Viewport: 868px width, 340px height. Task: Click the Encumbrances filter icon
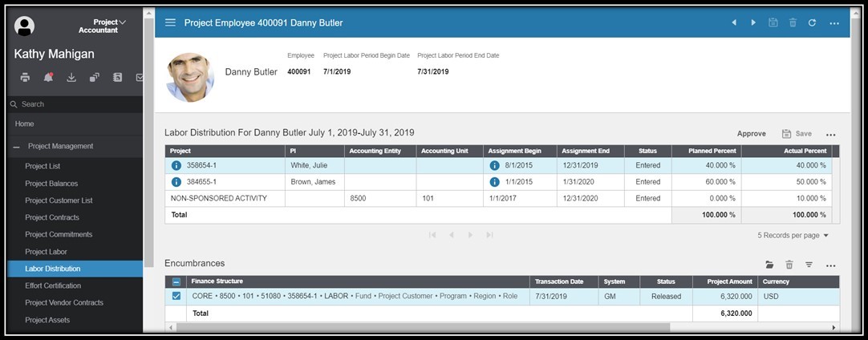coord(809,265)
